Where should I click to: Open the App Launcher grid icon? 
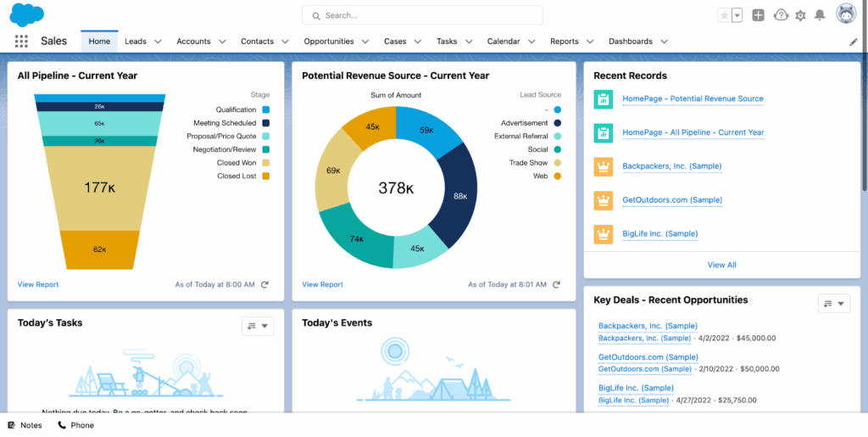[21, 41]
